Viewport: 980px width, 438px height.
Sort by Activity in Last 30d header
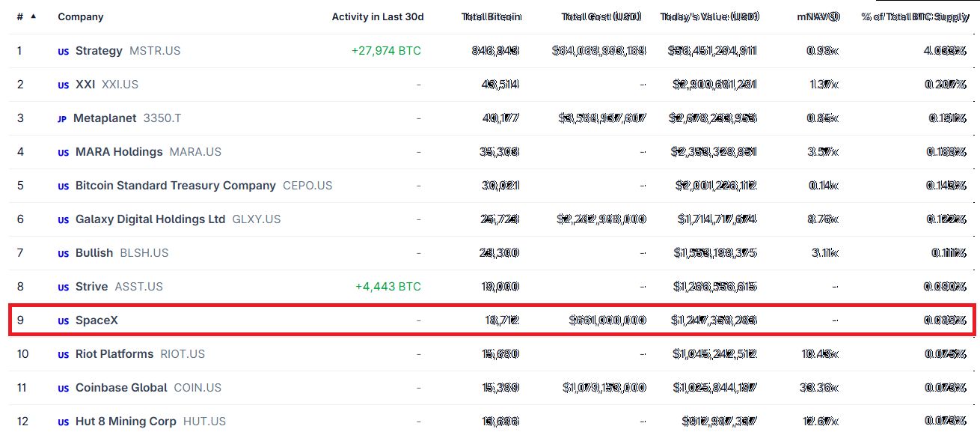[378, 16]
